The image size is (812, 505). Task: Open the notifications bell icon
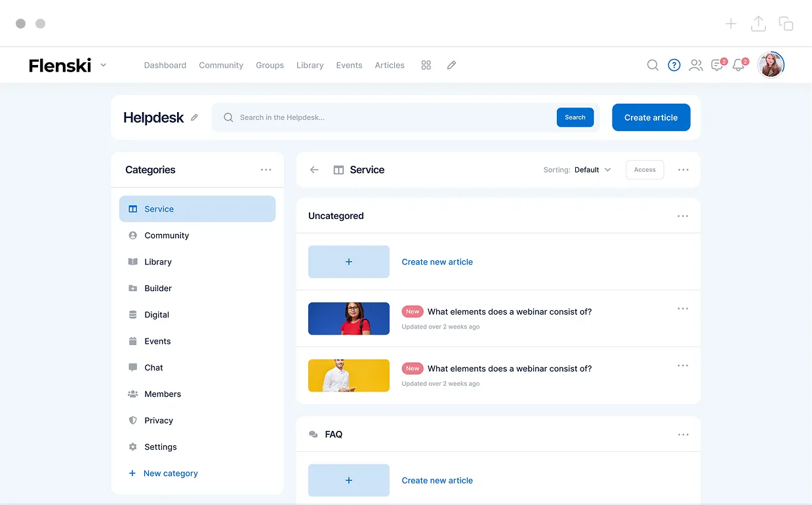(x=739, y=65)
